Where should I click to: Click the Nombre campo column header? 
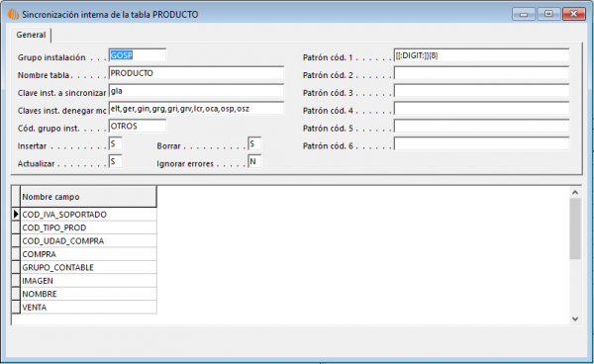click(88, 197)
